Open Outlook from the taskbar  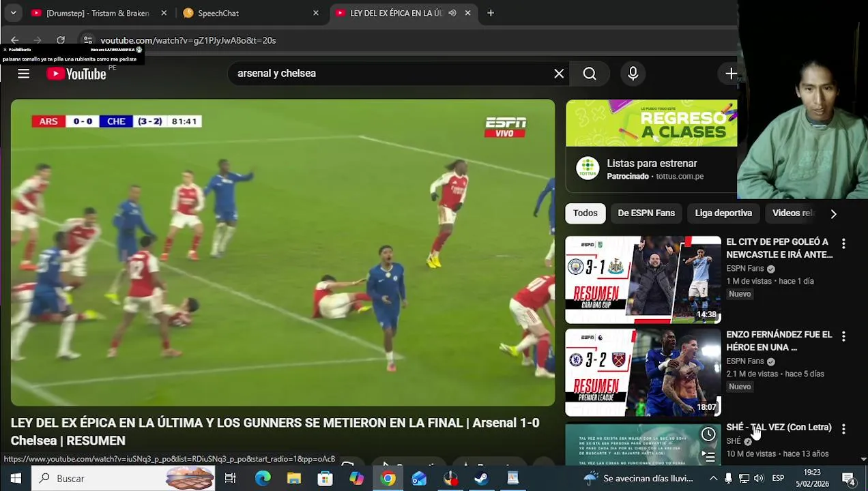[419, 479]
